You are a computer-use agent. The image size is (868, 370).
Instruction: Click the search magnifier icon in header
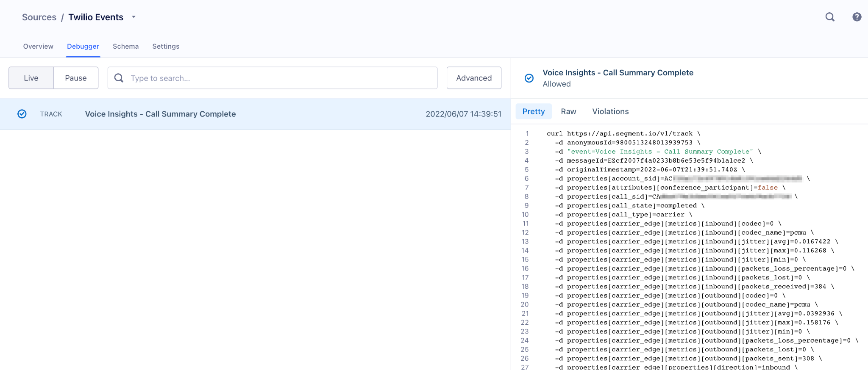tap(829, 17)
